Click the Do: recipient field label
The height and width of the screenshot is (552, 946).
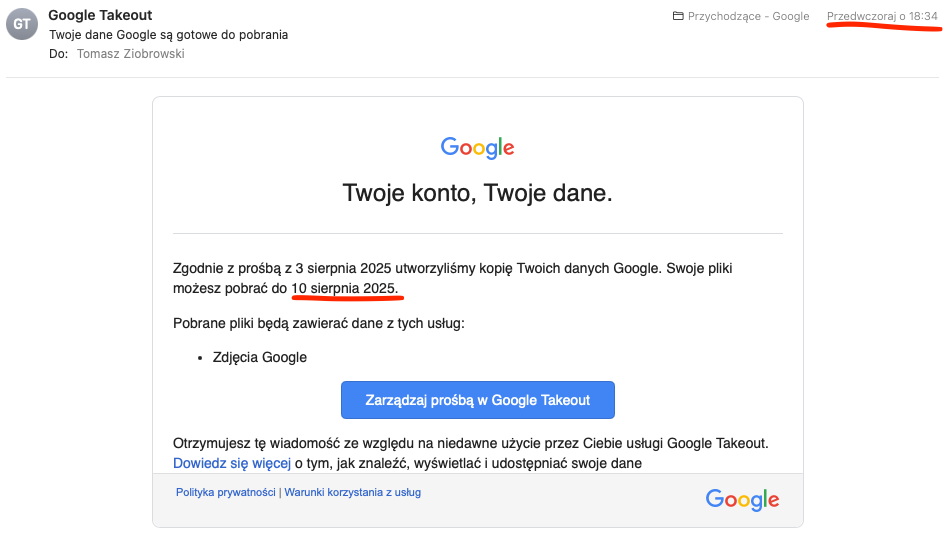58,54
